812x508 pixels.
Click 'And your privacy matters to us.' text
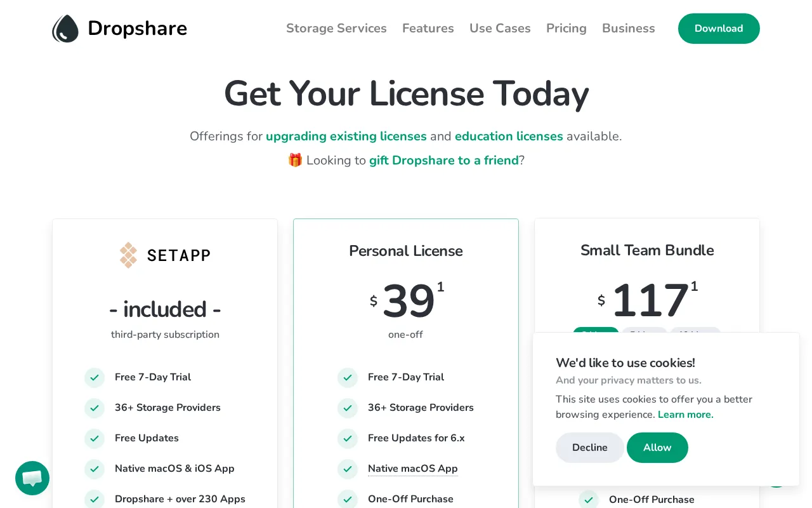tap(629, 380)
